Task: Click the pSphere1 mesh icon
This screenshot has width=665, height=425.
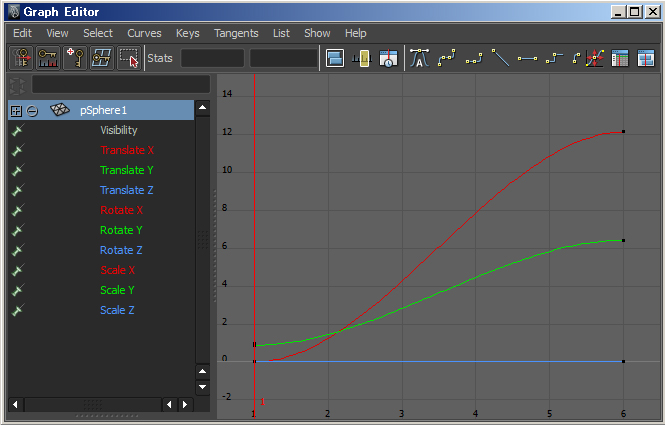Action: [x=59, y=110]
